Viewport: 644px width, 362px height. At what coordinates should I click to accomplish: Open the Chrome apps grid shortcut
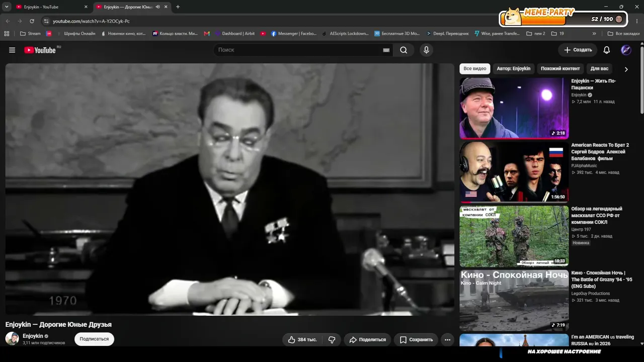coord(7,34)
